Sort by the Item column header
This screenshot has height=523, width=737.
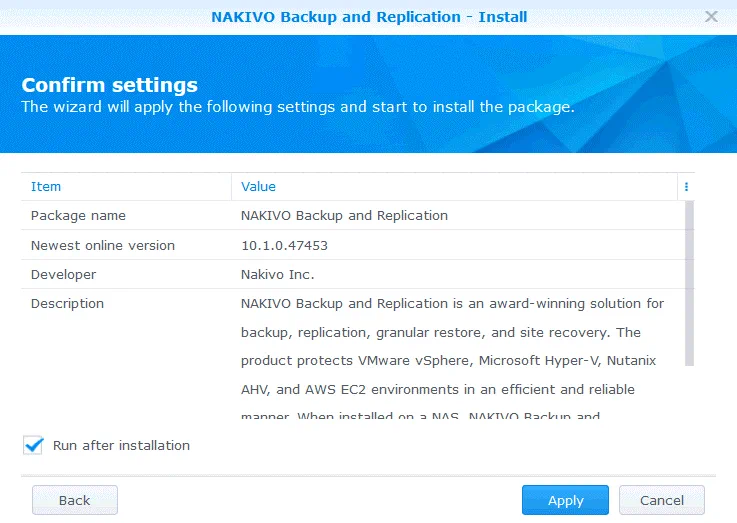[x=46, y=187]
